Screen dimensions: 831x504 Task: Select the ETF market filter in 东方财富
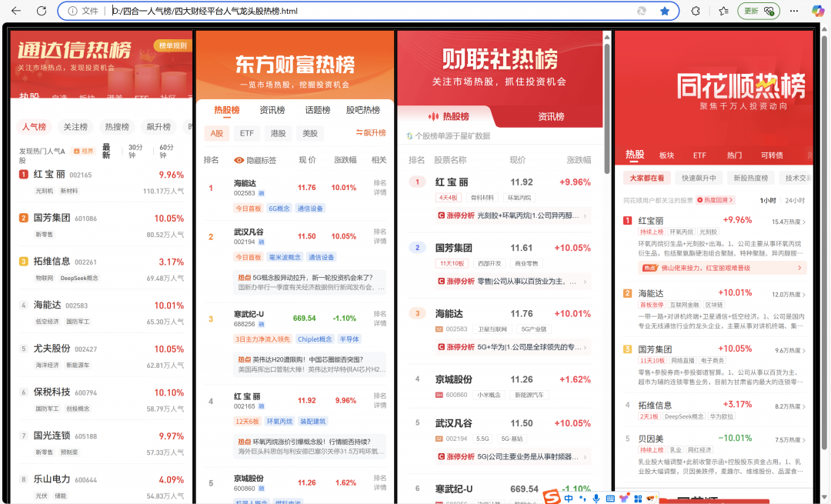click(247, 133)
